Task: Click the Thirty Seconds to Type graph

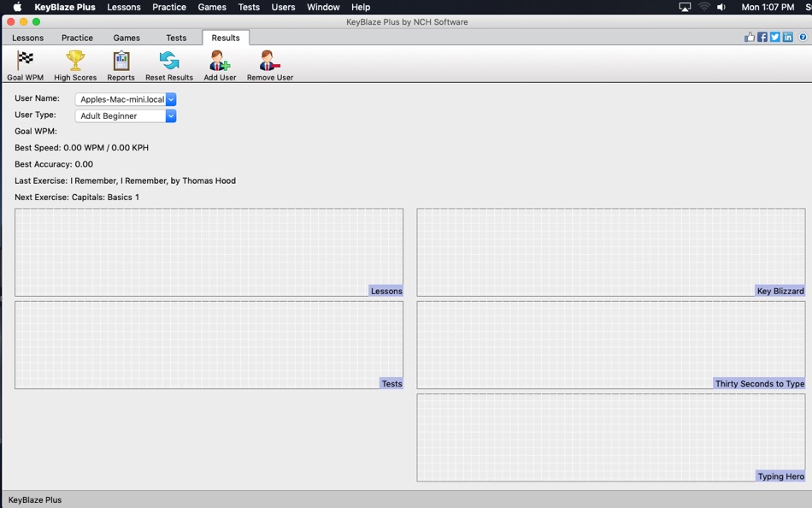Action: click(611, 345)
